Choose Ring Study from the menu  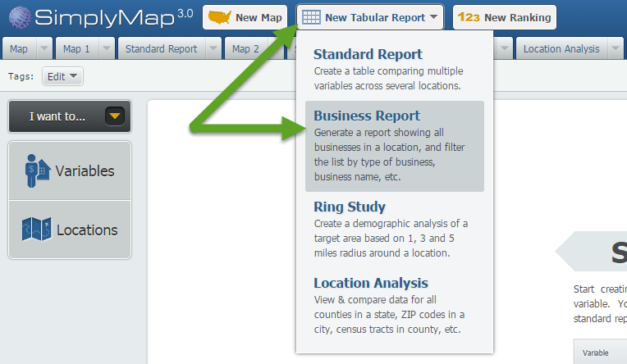tap(395, 230)
